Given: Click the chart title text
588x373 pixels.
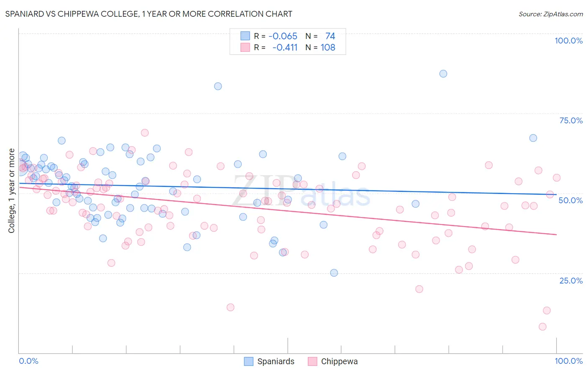Looking at the screenshot, I should click(x=148, y=14).
